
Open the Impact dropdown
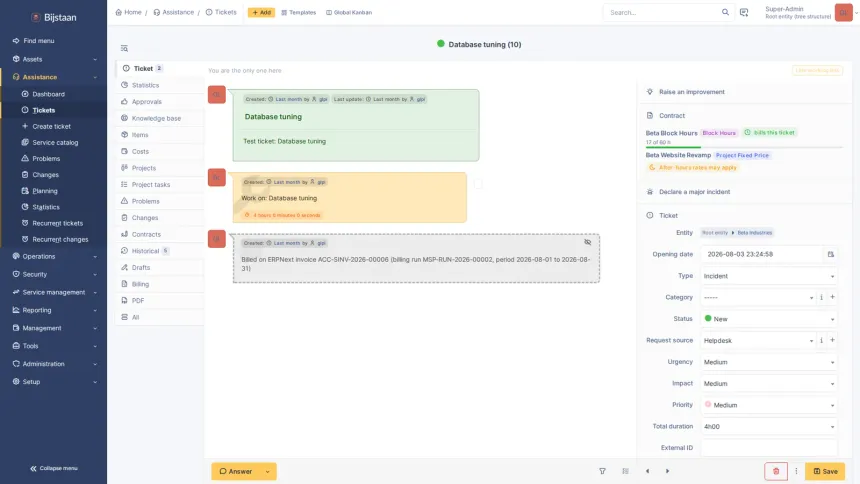769,384
